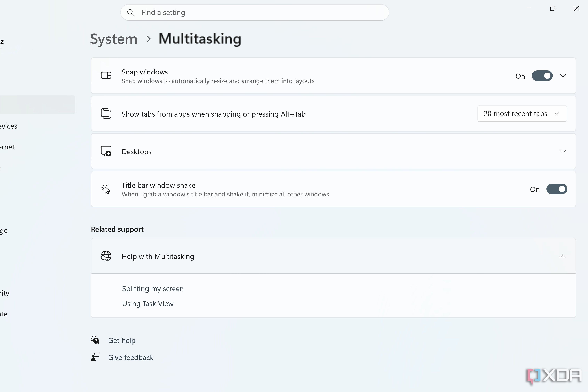Click the Get help headset icon
The width and height of the screenshot is (588, 392).
(95, 340)
